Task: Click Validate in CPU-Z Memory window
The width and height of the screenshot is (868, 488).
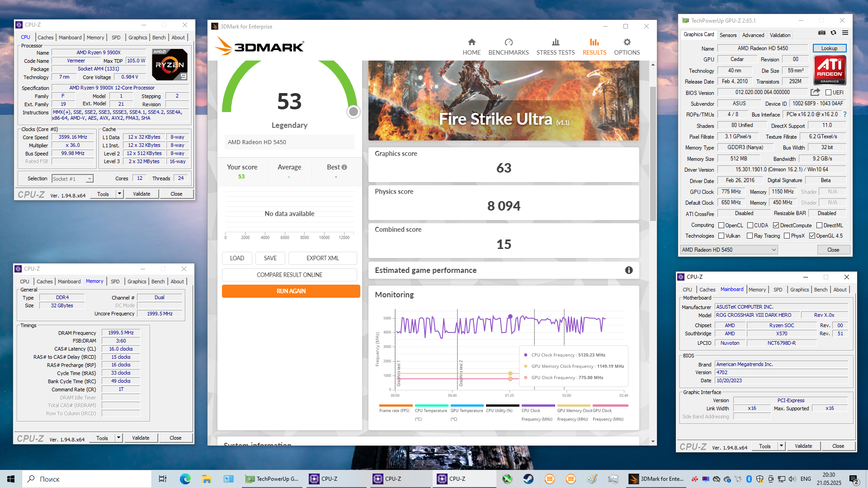Action: click(x=141, y=438)
